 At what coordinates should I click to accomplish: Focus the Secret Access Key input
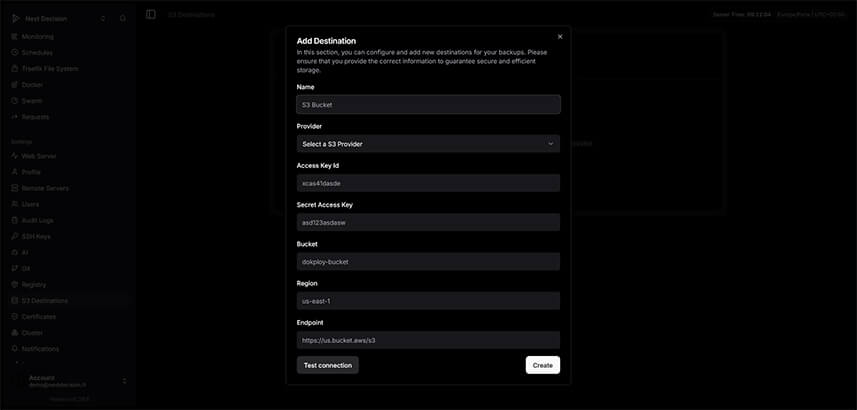[x=428, y=222]
